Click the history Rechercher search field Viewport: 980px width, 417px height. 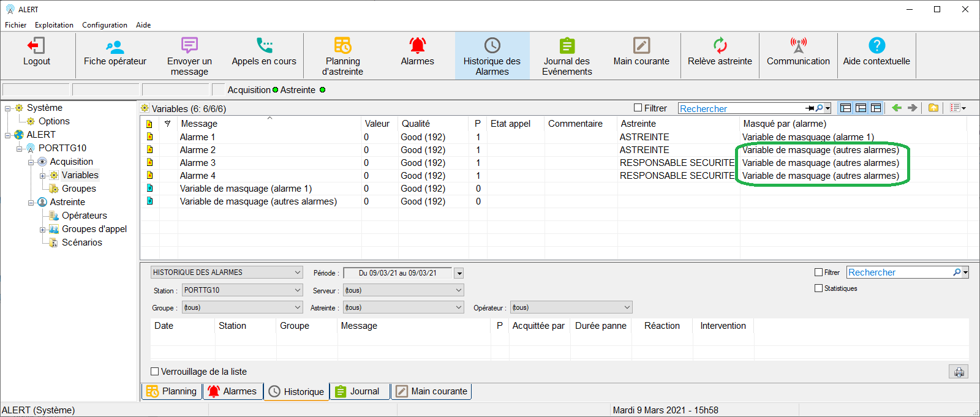(899, 272)
